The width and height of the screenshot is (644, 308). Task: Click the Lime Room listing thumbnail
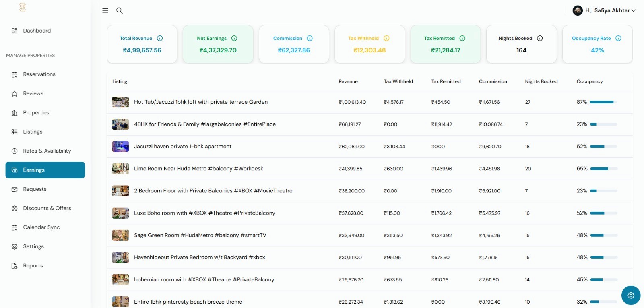[x=120, y=169]
